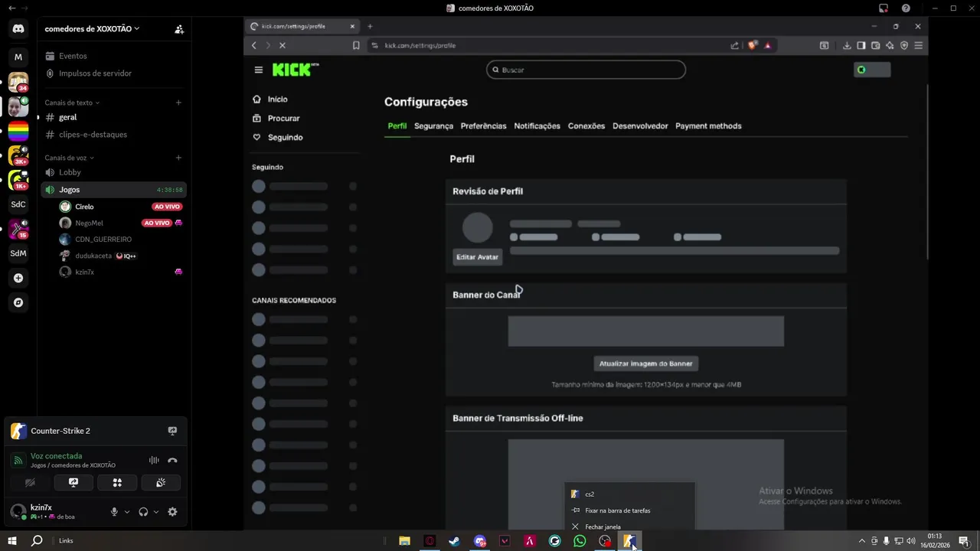Open headphone output options arrow
Image resolution: width=980 pixels, height=551 pixels.
(156, 512)
